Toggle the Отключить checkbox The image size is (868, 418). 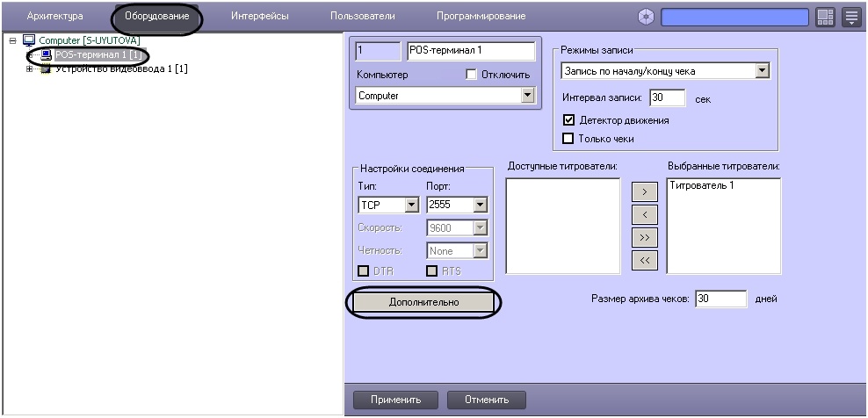pyautogui.click(x=472, y=75)
